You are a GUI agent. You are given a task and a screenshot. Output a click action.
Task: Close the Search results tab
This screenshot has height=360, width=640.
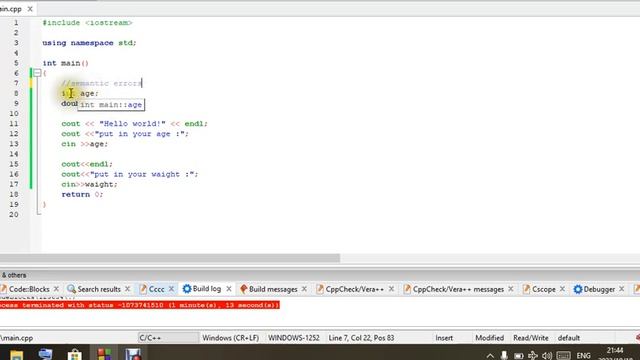(x=127, y=289)
